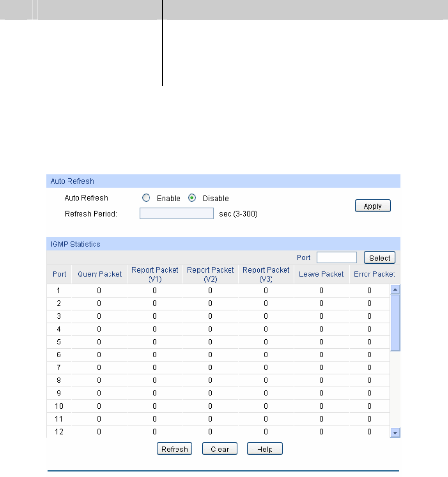Click the Auto Refresh section title
The width and height of the screenshot is (448, 477).
[x=72, y=181]
